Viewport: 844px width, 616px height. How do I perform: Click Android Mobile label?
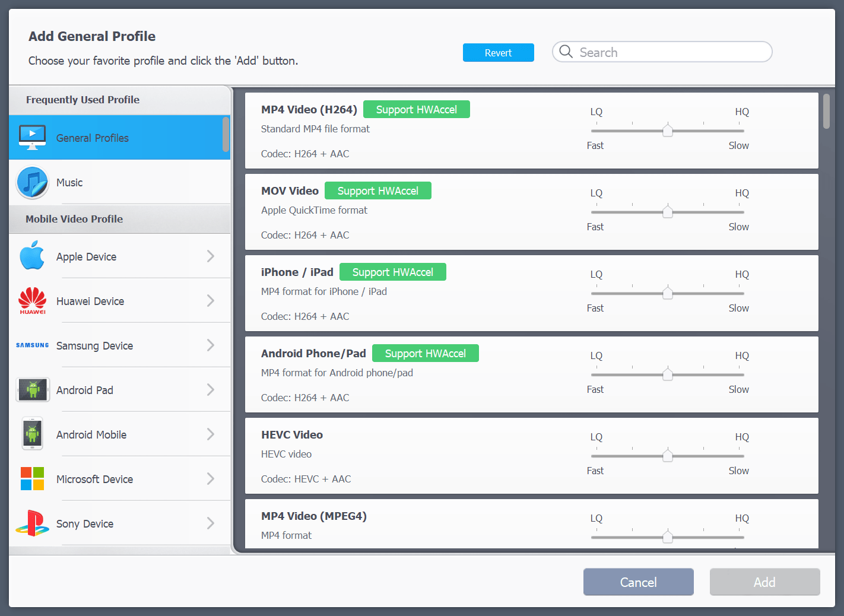point(91,434)
